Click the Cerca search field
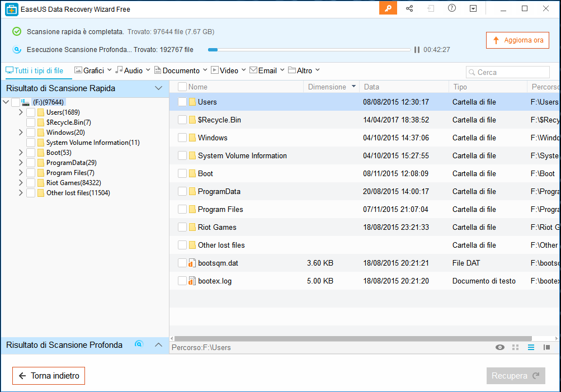 click(508, 72)
